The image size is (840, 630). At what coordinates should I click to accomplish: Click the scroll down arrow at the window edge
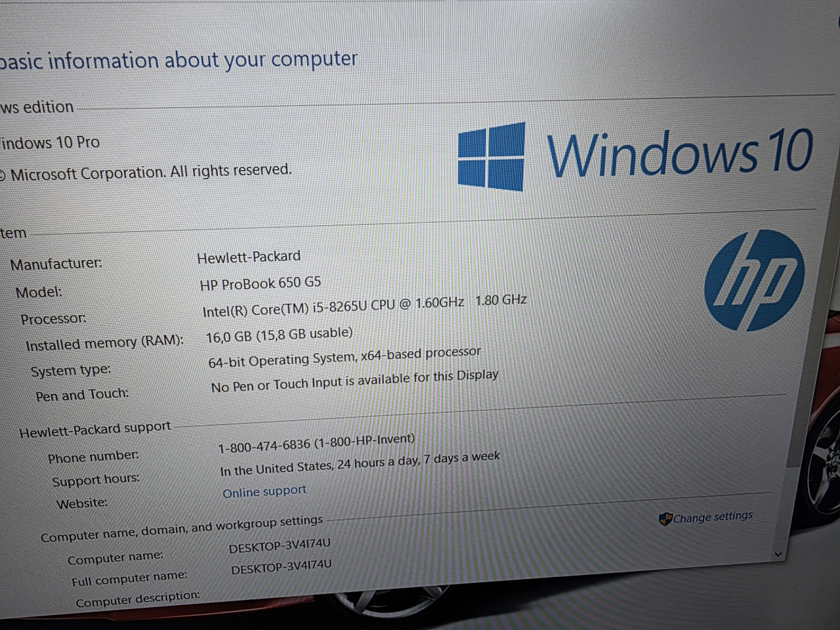[x=778, y=554]
